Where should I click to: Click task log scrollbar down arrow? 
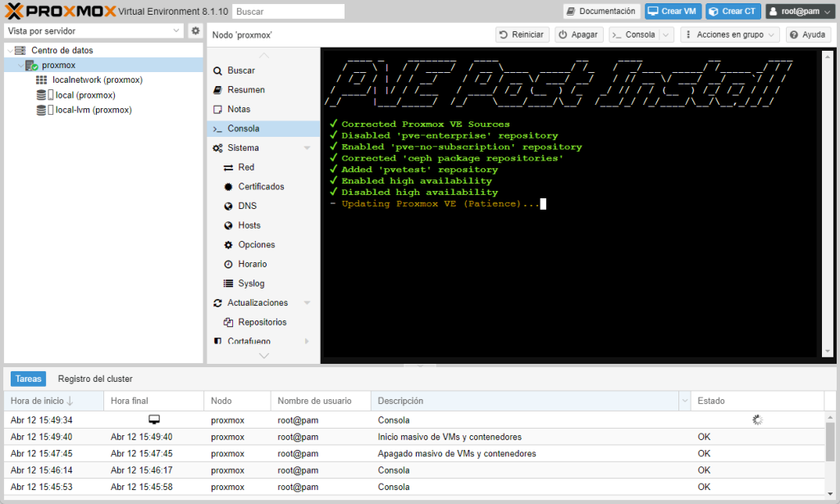point(830,494)
